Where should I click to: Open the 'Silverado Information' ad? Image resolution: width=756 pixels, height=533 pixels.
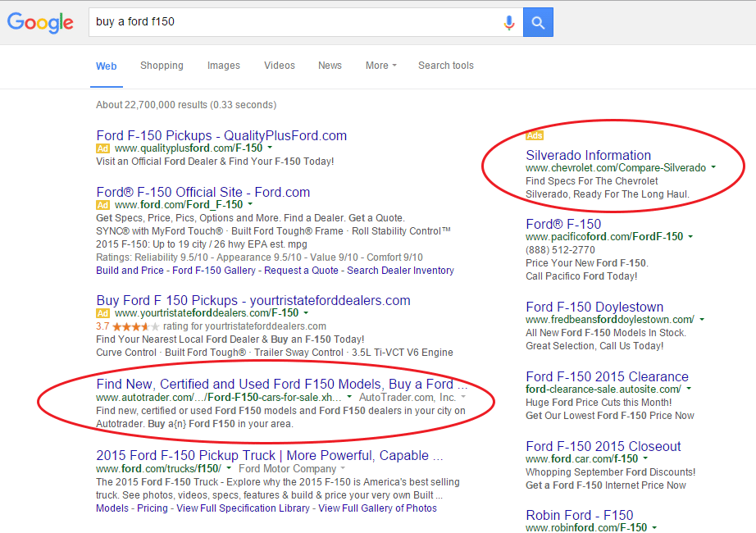click(x=588, y=155)
